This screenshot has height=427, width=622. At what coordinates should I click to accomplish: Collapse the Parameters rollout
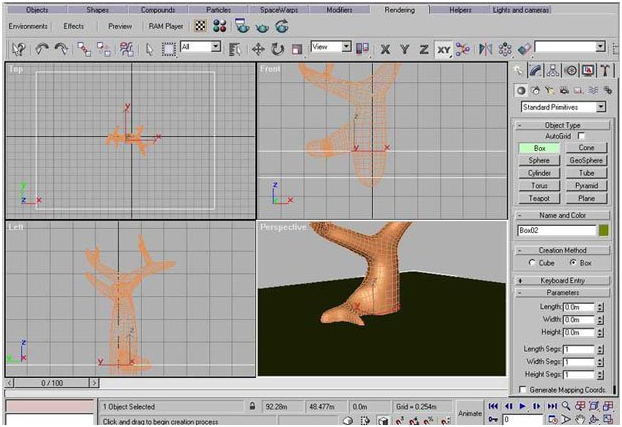tap(562, 292)
